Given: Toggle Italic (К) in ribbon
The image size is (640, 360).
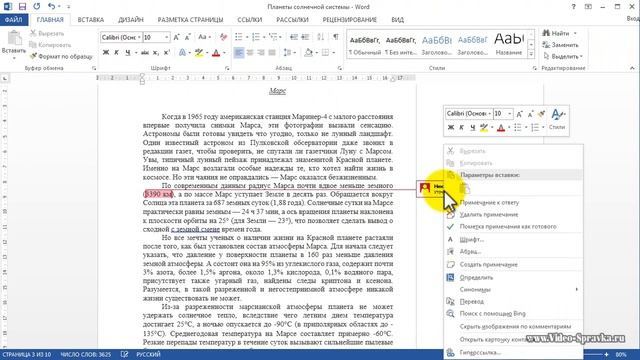Looking at the screenshot, I should point(117,53).
